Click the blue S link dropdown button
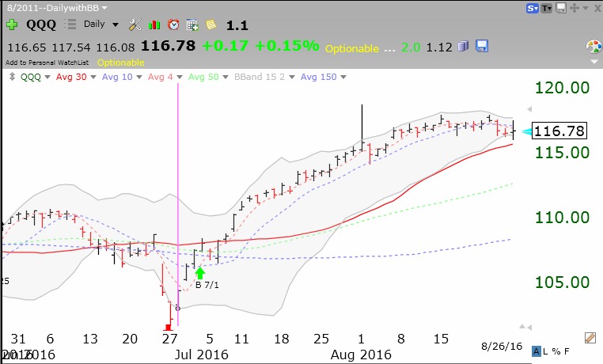603x364 pixels. [x=533, y=8]
